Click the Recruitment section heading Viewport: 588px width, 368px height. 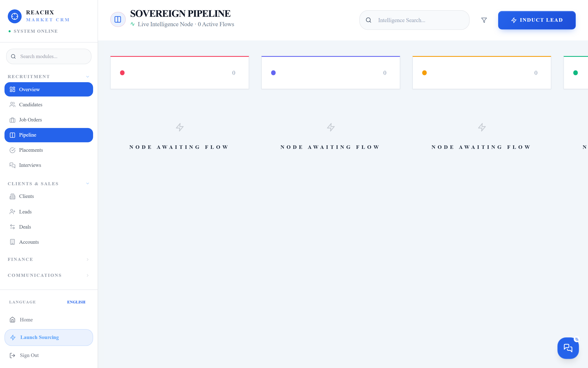[29, 77]
